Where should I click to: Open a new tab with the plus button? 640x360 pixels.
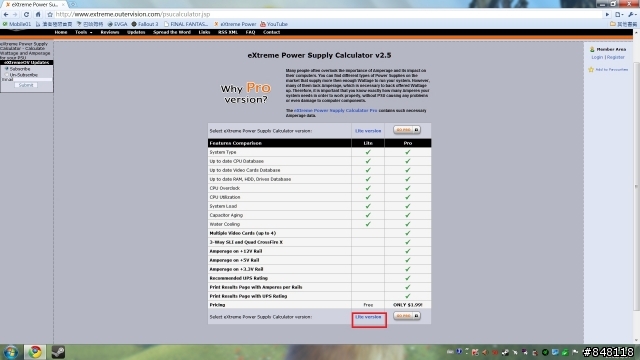click(x=73, y=4)
